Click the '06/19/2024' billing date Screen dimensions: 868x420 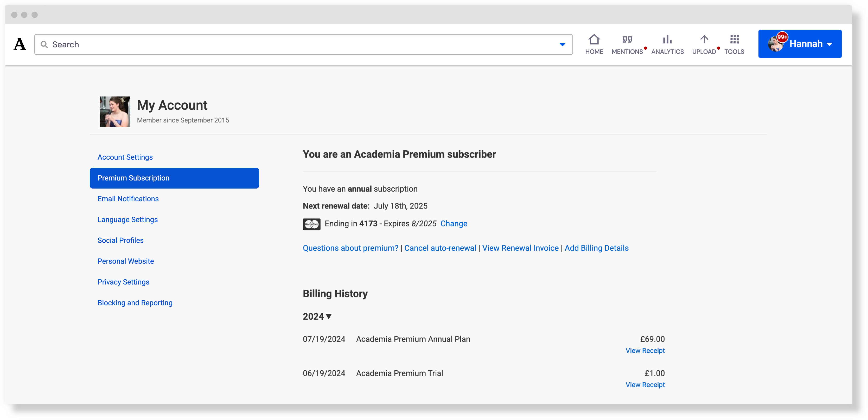(x=324, y=373)
